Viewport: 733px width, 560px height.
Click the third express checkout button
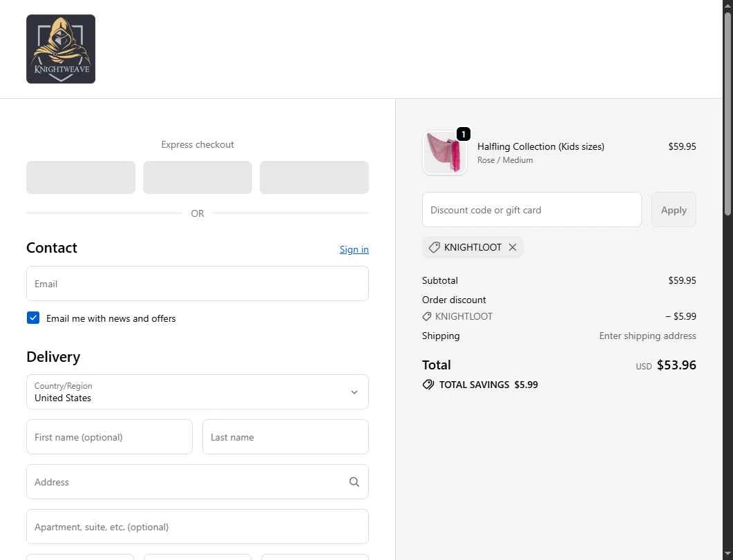(314, 177)
